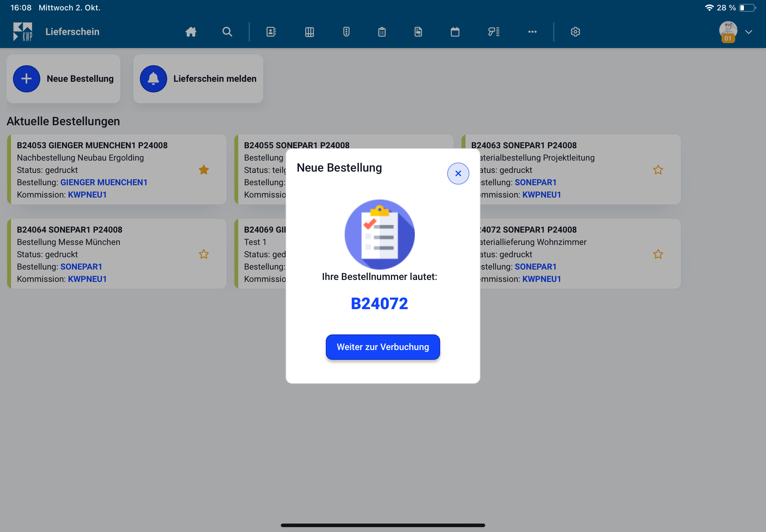Click the clipboard illustration in dialog
The image size is (766, 532).
coord(379,234)
